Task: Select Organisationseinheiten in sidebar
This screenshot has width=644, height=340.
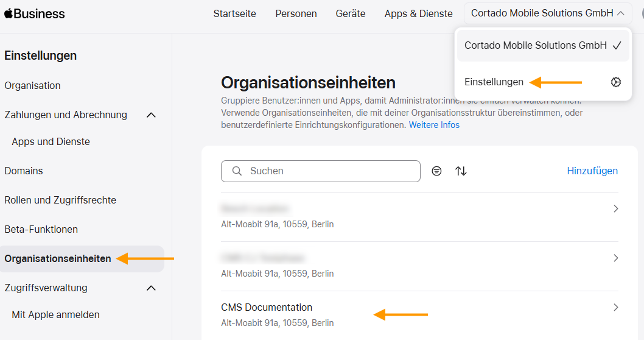Action: point(82,259)
